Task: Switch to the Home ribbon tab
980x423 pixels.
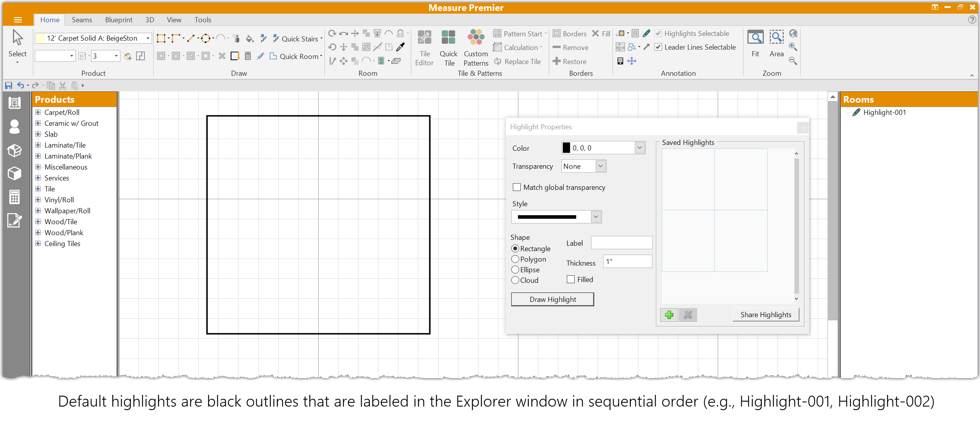Action: 50,20
